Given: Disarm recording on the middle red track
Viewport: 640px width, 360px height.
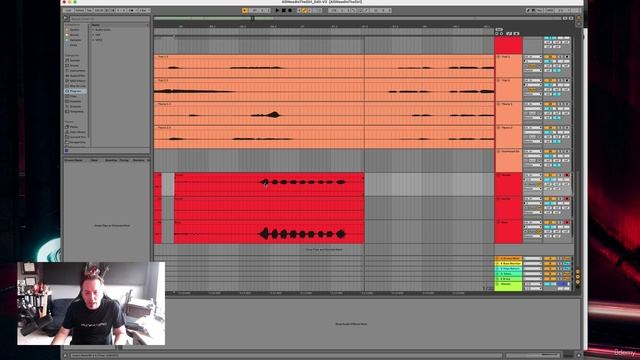Looking at the screenshot, I should click(x=567, y=199).
